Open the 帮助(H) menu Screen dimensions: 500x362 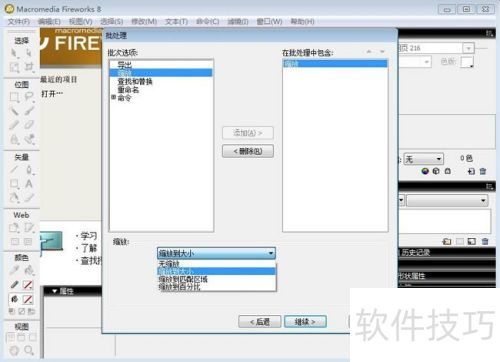pos(302,22)
